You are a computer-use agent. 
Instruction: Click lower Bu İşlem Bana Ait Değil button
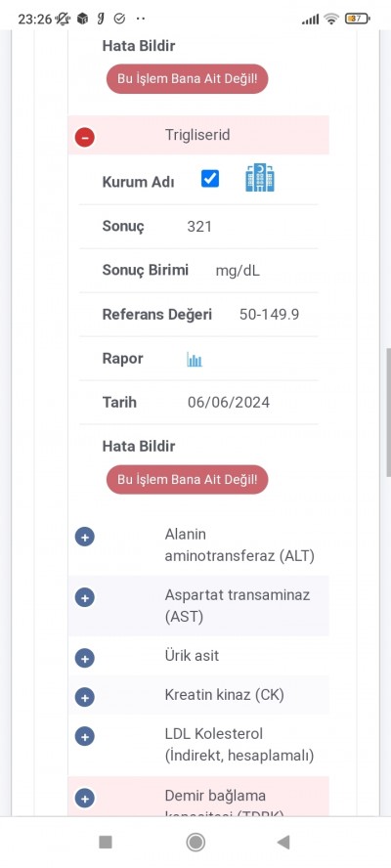click(x=188, y=479)
